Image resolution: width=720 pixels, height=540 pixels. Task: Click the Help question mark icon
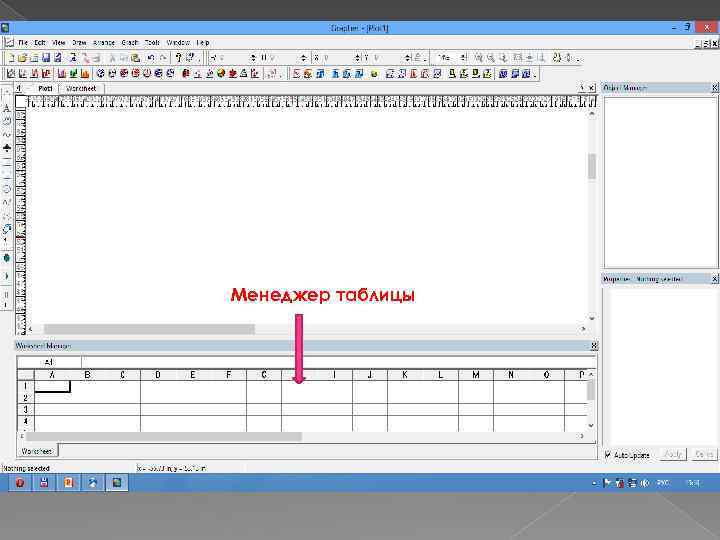(x=178, y=58)
